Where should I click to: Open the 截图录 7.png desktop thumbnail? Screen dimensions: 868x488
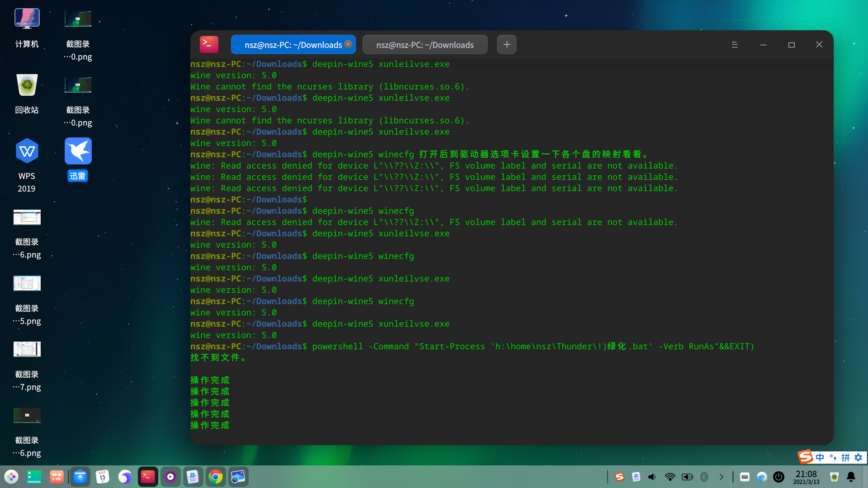point(27,349)
